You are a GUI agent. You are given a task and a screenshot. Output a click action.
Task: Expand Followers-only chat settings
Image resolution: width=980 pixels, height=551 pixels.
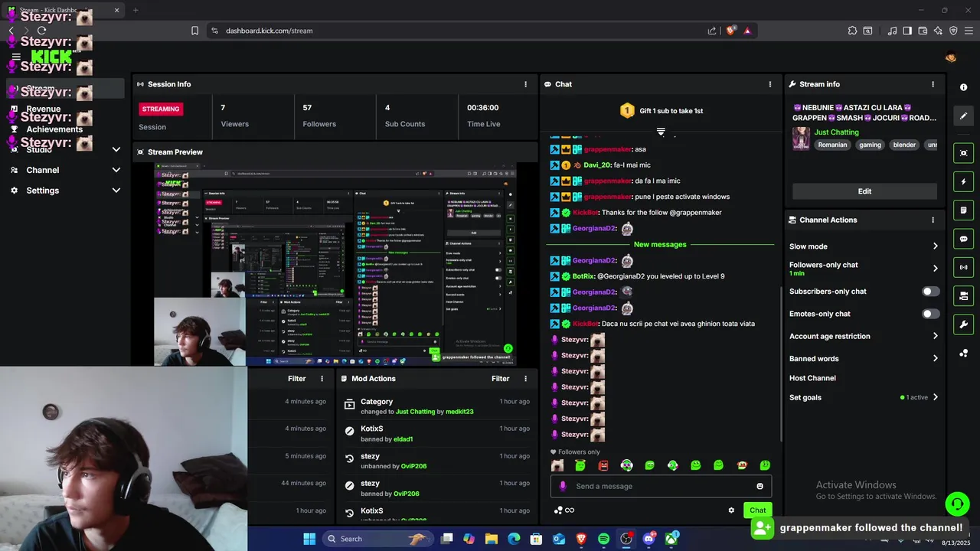click(x=935, y=269)
